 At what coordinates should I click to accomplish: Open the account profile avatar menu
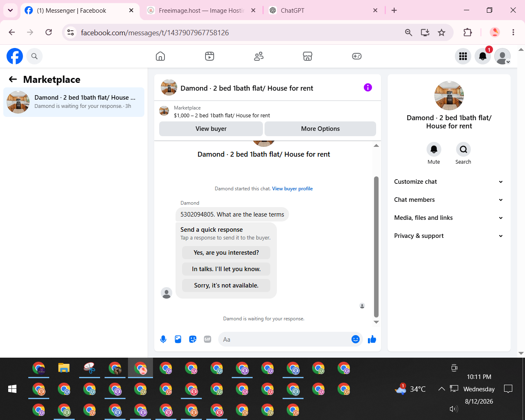(502, 56)
